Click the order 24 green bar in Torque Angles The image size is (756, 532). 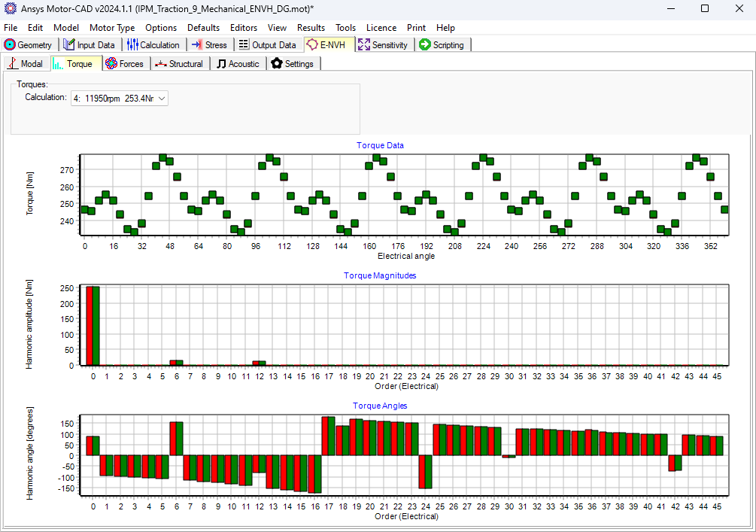[429, 472]
